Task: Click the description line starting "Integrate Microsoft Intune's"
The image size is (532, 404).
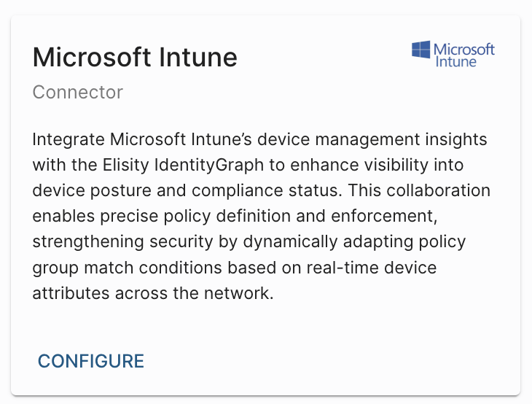Action: point(260,139)
